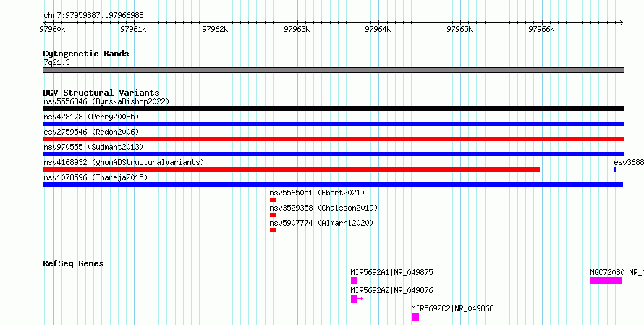Click the DGV Structural Variants track title
The height and width of the screenshot is (325, 644).
(101, 93)
